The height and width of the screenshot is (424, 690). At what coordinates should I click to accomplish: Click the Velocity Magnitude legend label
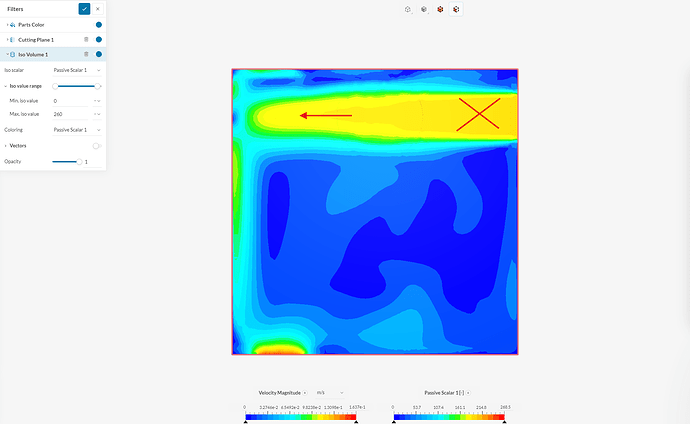279,393
